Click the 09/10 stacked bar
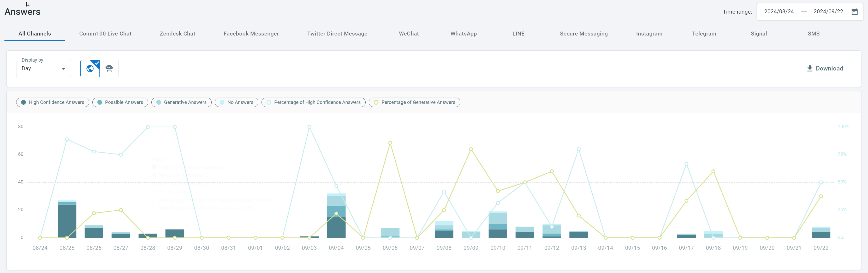The height and width of the screenshot is (273, 868). pos(498,224)
